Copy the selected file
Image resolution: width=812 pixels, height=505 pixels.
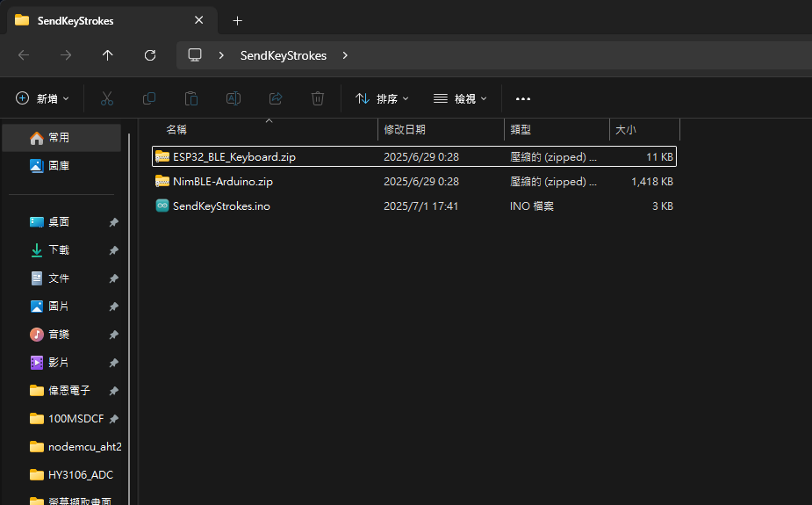[x=149, y=98]
